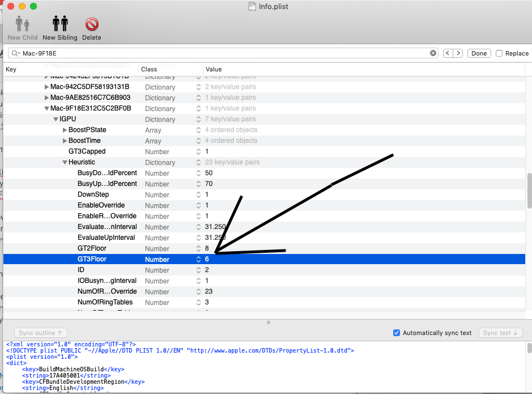Image resolution: width=532 pixels, height=394 pixels.
Task: Click the vertical scrollbar of the outline
Action: 529,191
